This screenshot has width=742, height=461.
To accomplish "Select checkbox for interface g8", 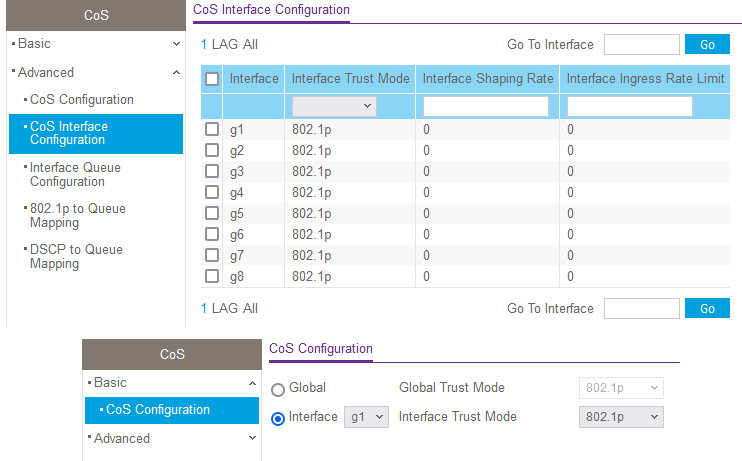I will [x=212, y=276].
